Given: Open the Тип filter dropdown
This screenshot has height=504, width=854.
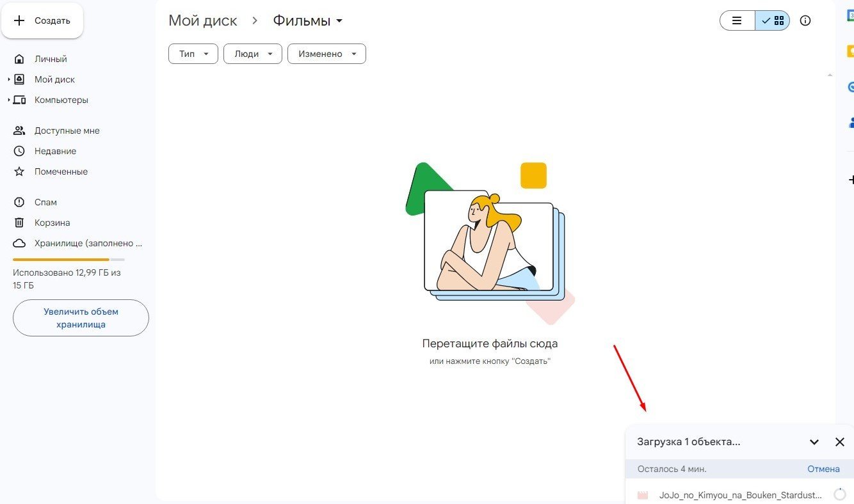Looking at the screenshot, I should (x=193, y=54).
